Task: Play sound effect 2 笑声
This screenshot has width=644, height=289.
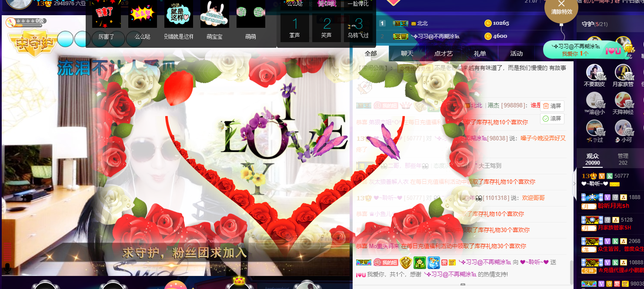Action: (327, 28)
